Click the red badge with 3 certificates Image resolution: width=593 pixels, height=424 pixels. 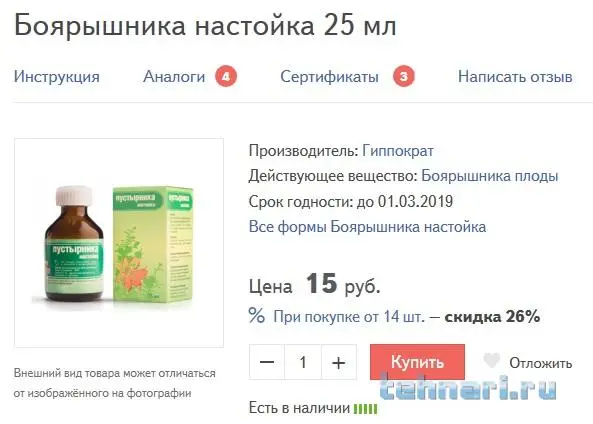click(x=404, y=77)
